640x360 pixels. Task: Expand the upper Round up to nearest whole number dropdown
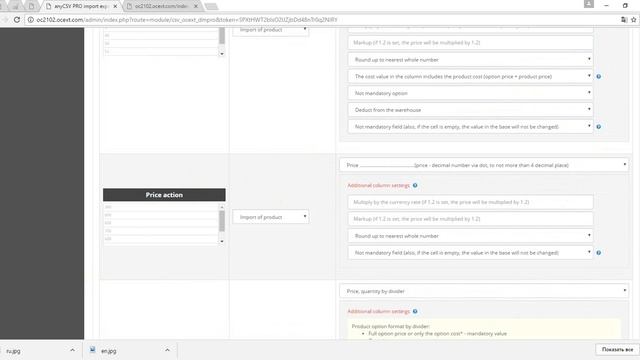coord(470,60)
